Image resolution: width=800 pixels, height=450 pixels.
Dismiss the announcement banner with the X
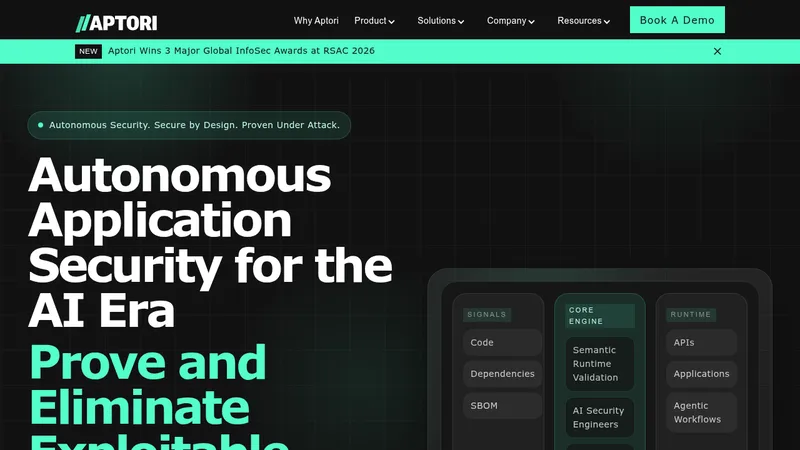[x=717, y=52]
